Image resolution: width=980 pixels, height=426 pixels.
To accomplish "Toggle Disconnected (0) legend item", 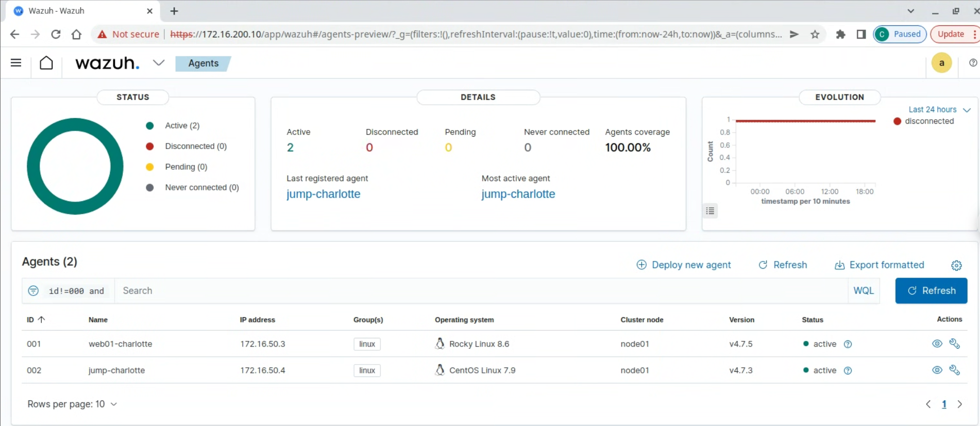I will point(186,146).
